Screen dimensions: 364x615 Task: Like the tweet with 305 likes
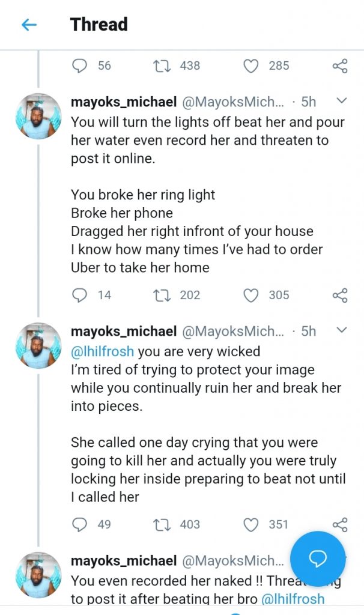250,295
